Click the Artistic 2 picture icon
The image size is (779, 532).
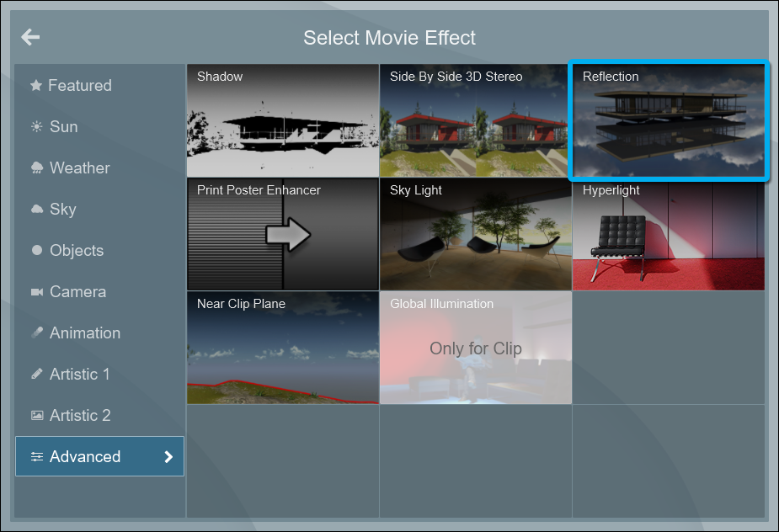pyautogui.click(x=37, y=416)
